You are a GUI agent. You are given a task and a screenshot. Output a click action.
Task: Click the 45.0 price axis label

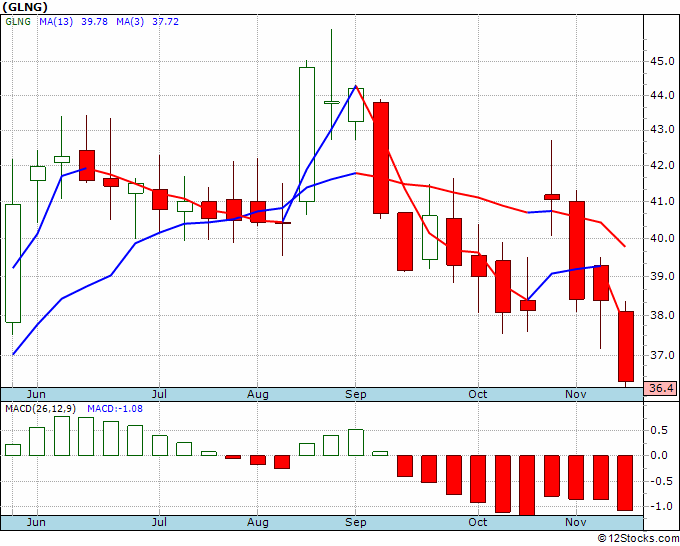coord(662,61)
